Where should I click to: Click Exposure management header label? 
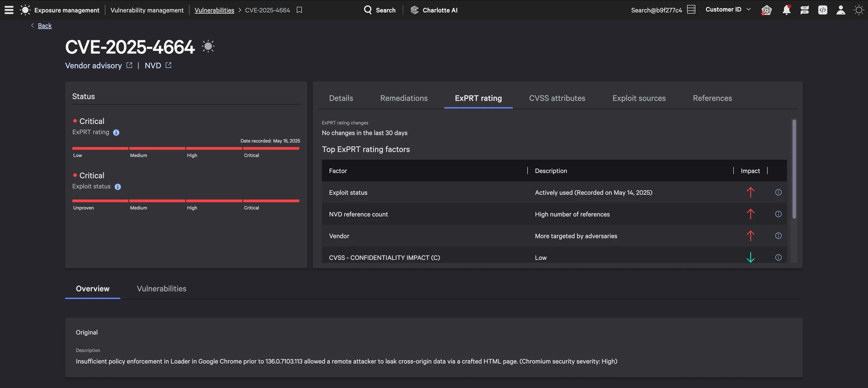point(67,10)
